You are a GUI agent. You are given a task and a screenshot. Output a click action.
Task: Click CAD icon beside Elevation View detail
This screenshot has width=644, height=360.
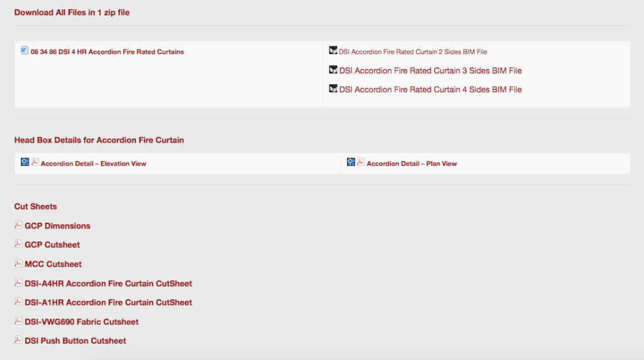tap(25, 162)
